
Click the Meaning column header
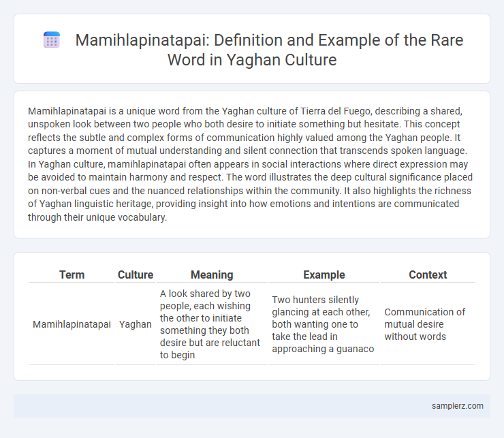pos(212,275)
